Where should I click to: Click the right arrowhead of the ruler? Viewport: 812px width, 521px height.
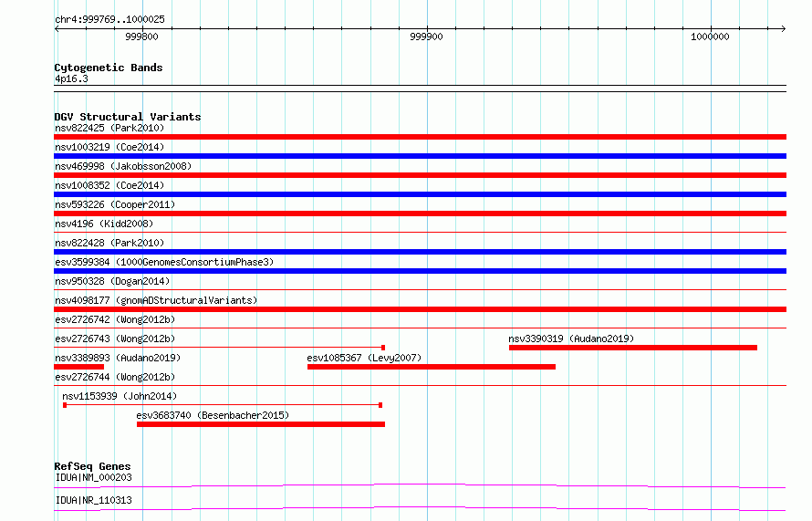pos(784,28)
